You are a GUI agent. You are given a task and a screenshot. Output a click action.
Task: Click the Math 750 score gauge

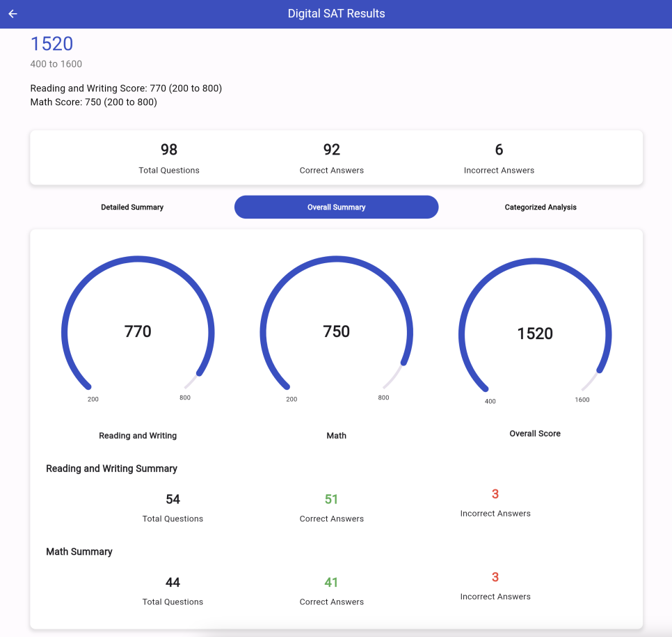coord(336,331)
